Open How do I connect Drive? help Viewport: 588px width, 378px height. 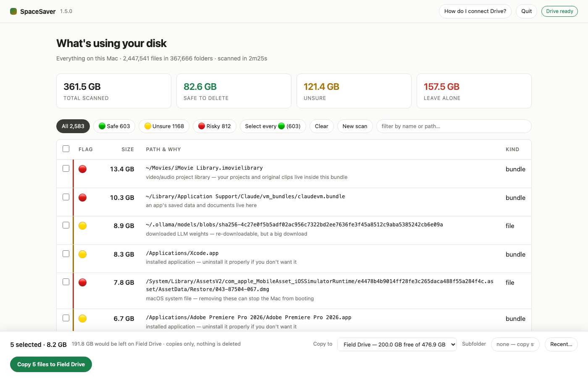click(x=475, y=11)
